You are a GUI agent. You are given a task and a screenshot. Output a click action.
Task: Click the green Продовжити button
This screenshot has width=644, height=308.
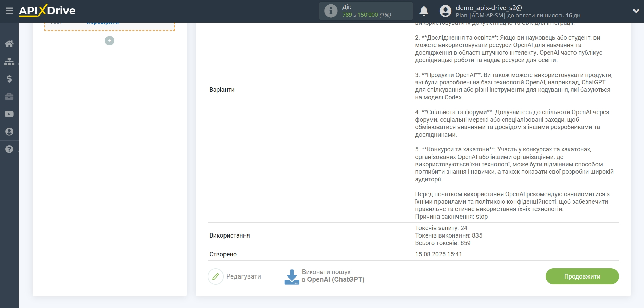(x=582, y=276)
